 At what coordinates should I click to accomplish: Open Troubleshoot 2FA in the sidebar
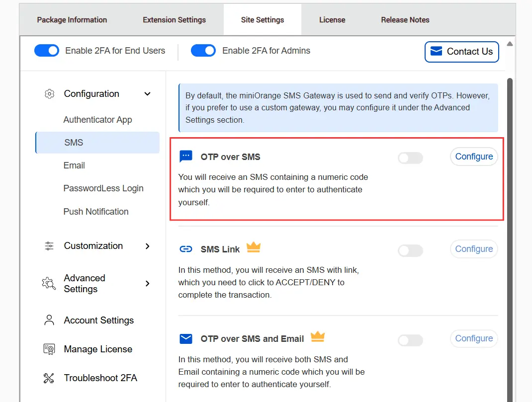click(100, 378)
